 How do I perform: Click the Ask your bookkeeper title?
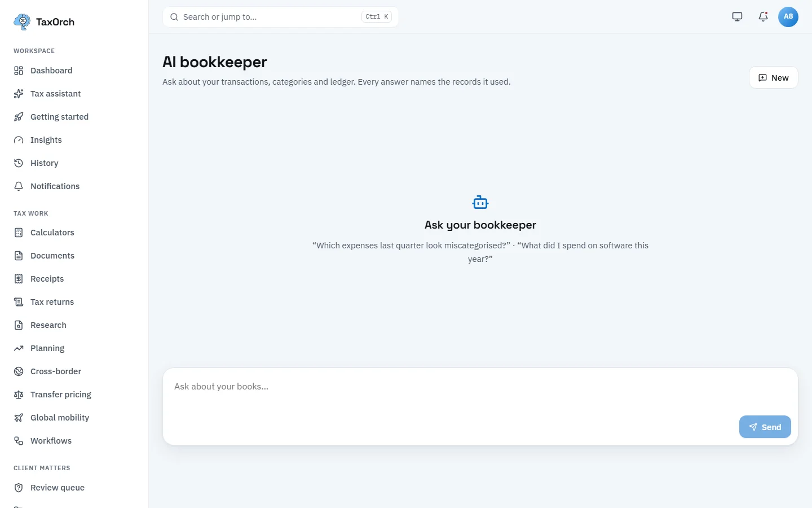pyautogui.click(x=480, y=225)
